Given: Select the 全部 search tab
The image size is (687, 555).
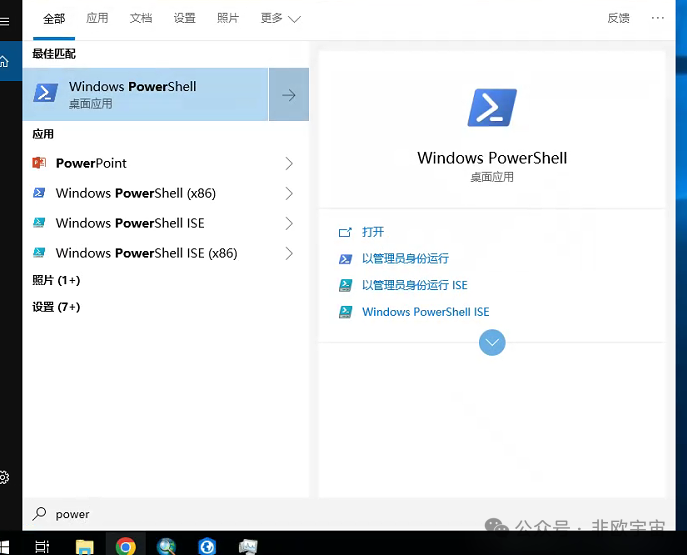Looking at the screenshot, I should coord(54,18).
